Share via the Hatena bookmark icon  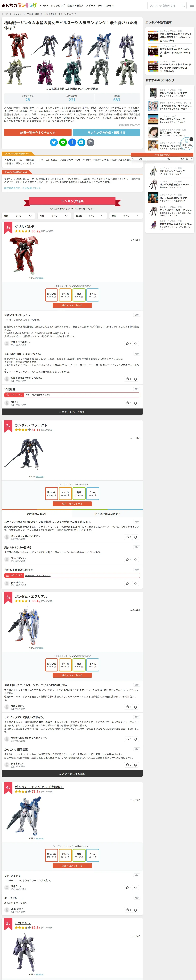[x=81, y=142]
